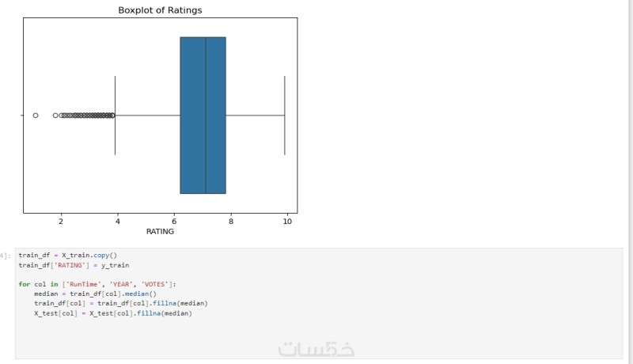Click the code cell execution prompt number
Screen dimensions: 633x364
(6, 256)
